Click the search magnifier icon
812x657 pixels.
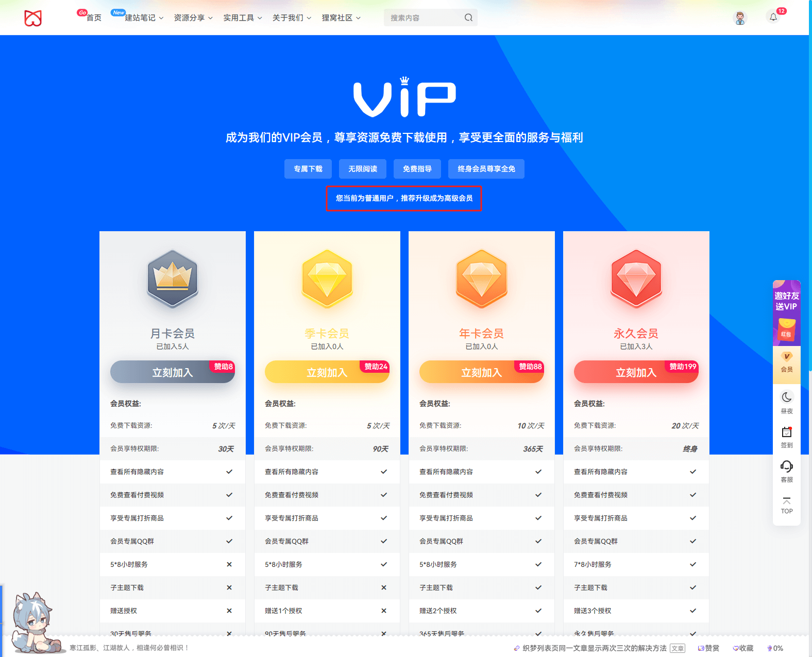pos(468,18)
